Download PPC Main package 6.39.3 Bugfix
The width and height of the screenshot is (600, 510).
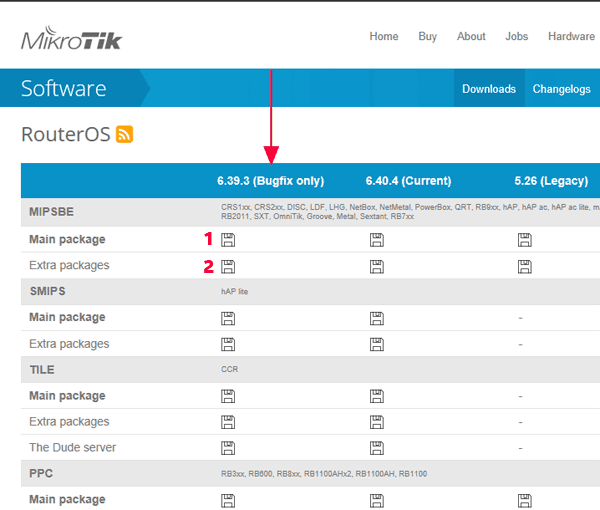tap(228, 500)
